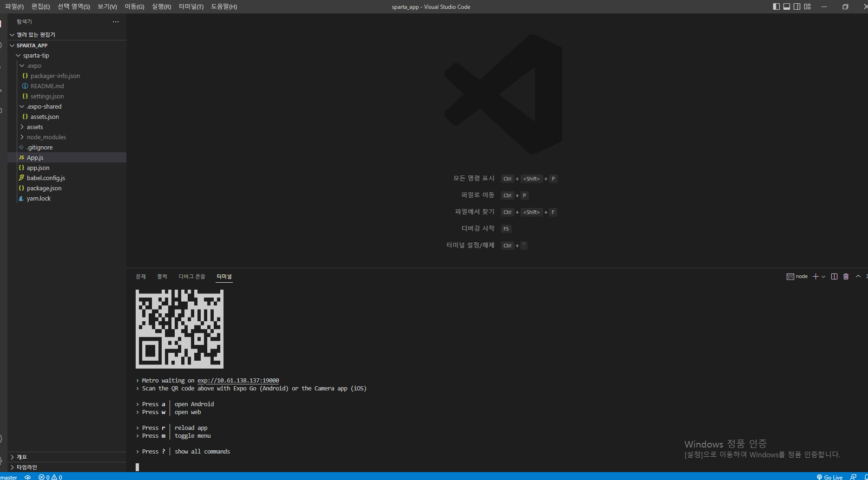
Task: Click the "reload app" terminal text
Action: coord(191,428)
